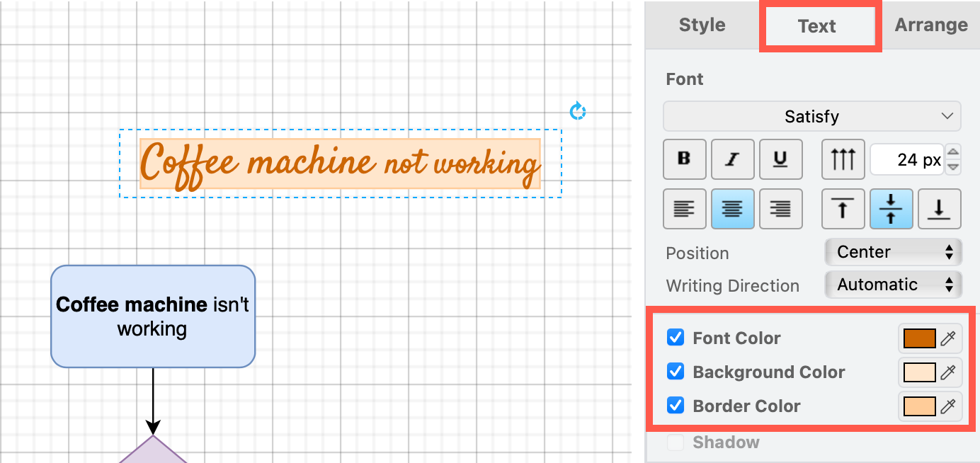Screen dimensions: 980x463
Task: Select the center horizontal alignment button
Action: 732,208
